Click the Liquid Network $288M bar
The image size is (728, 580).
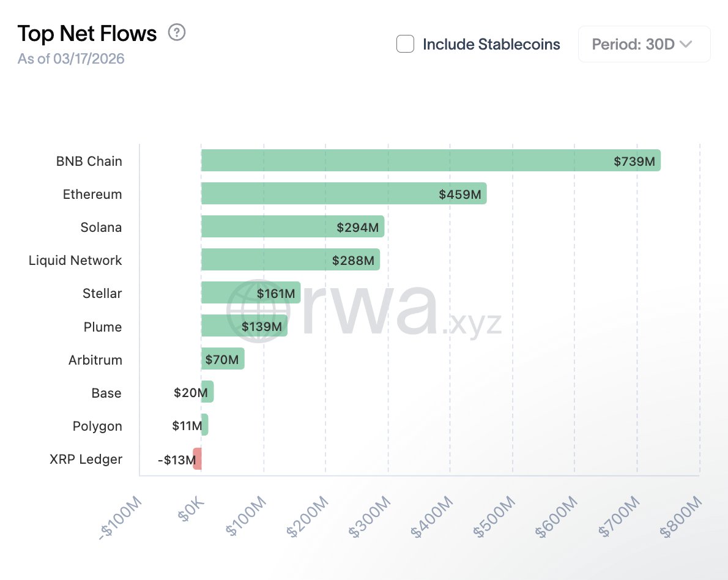pyautogui.click(x=290, y=259)
